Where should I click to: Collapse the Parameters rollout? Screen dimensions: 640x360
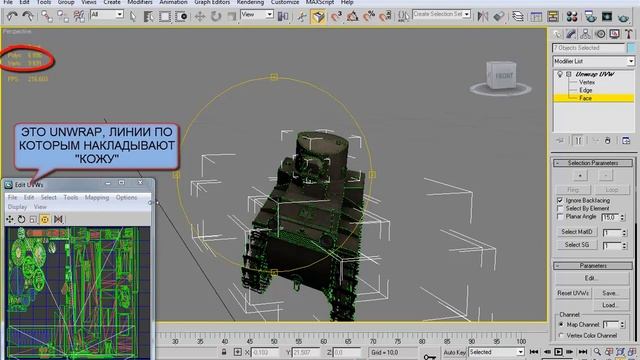click(x=593, y=266)
